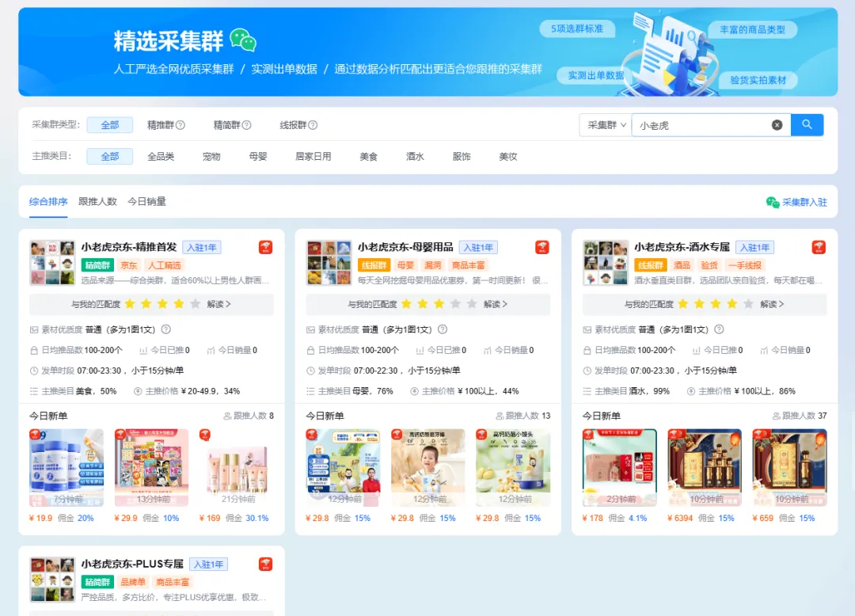Click 丰富的商品类型 banner bubble
This screenshot has width=855, height=616.
pos(753,29)
